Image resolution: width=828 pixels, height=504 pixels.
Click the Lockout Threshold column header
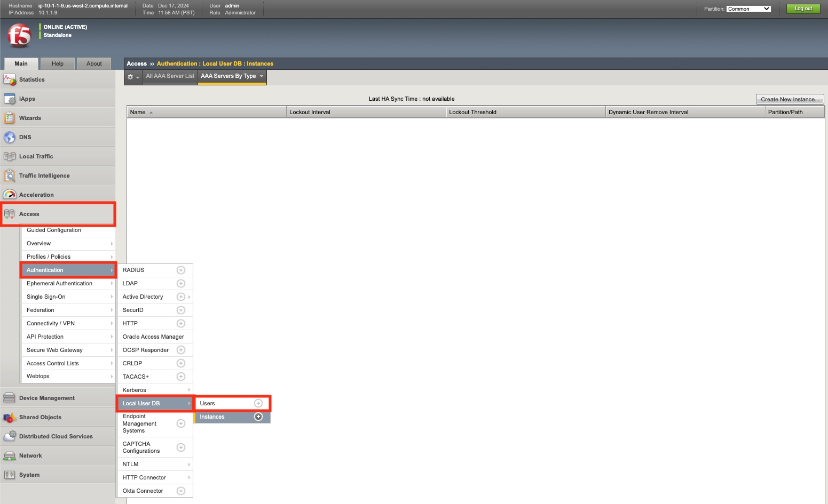pyautogui.click(x=526, y=112)
